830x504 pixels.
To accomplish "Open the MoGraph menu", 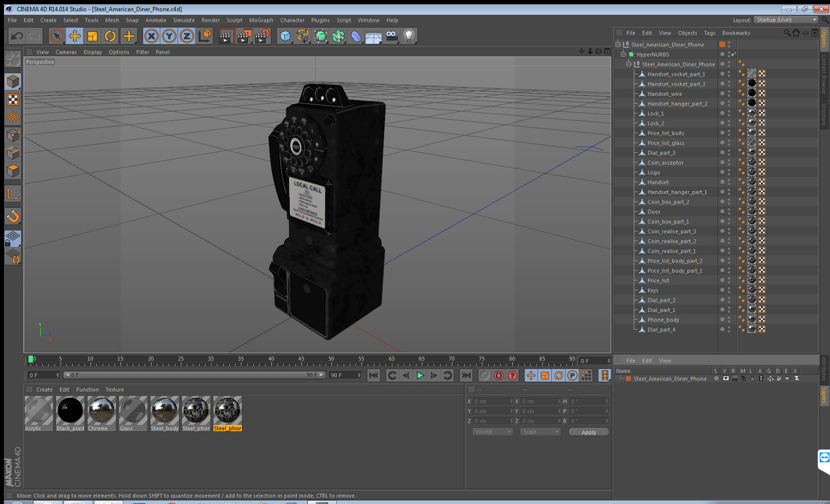I will (261, 20).
